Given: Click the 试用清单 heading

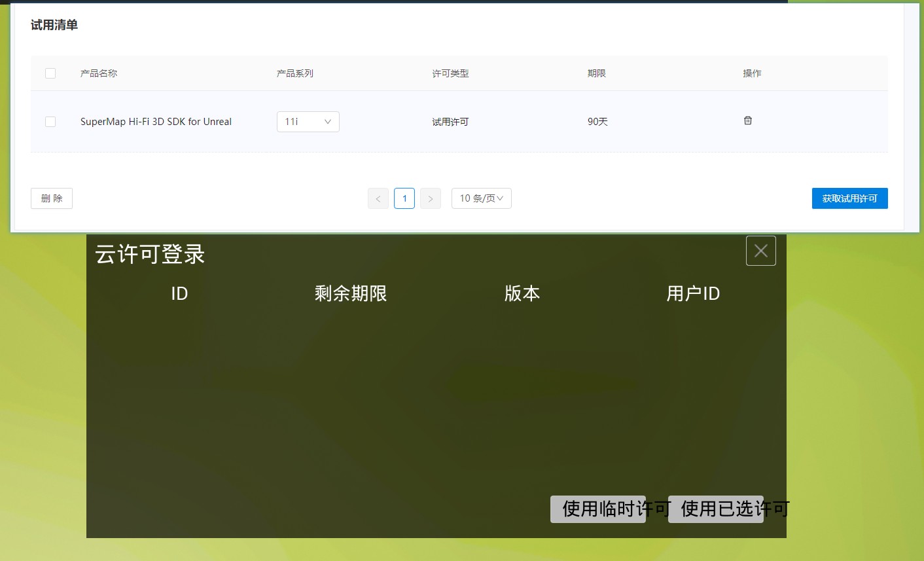Looking at the screenshot, I should pos(54,25).
